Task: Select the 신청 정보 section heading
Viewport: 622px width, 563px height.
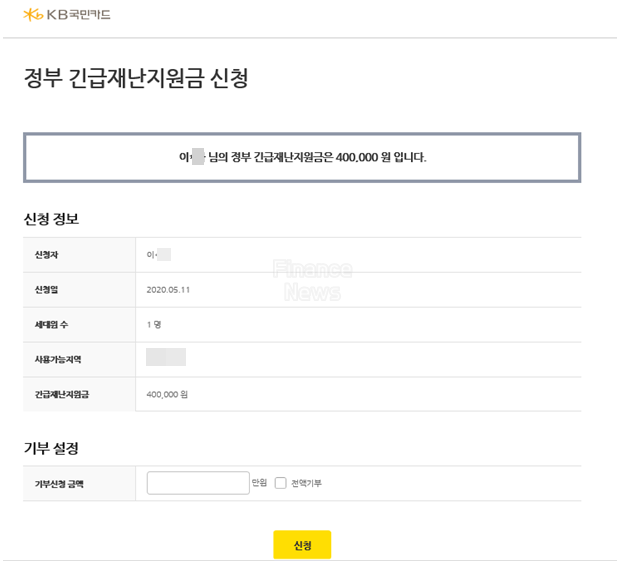Action: (52, 219)
